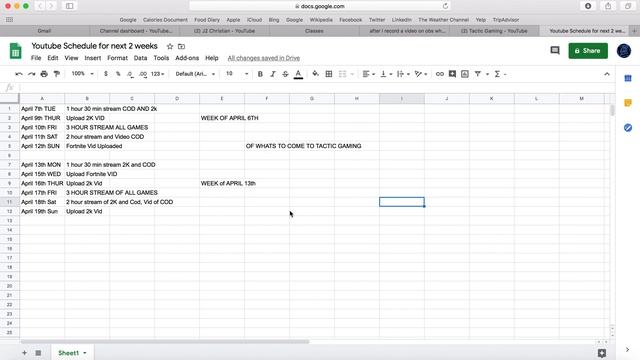Open the View menu
Screen dimensions: 640x360
(x=71, y=58)
